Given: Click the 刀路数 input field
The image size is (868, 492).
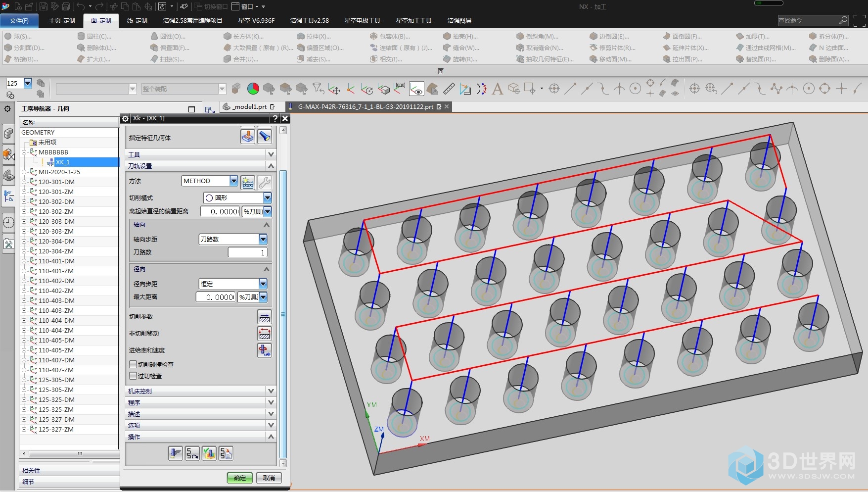Looking at the screenshot, I should pyautogui.click(x=247, y=252).
